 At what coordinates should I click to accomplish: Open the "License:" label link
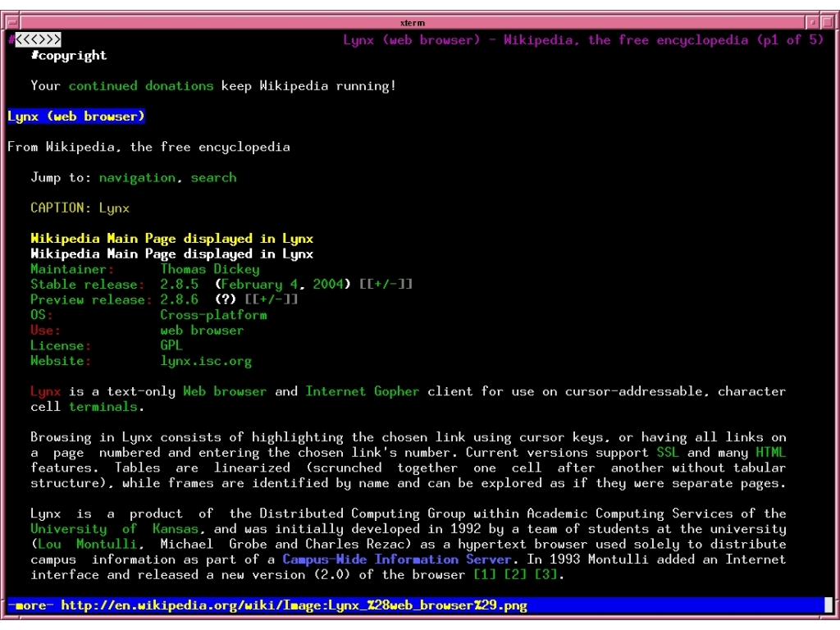pyautogui.click(x=61, y=345)
